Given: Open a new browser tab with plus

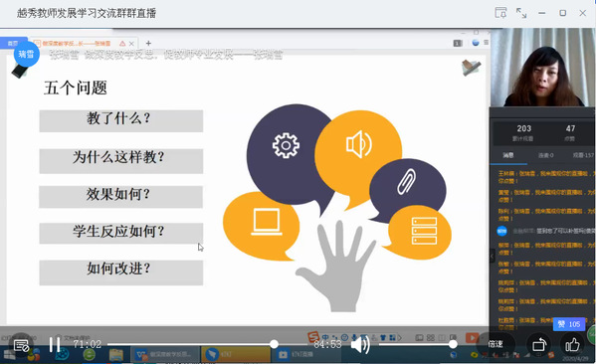Looking at the screenshot, I should tap(148, 44).
